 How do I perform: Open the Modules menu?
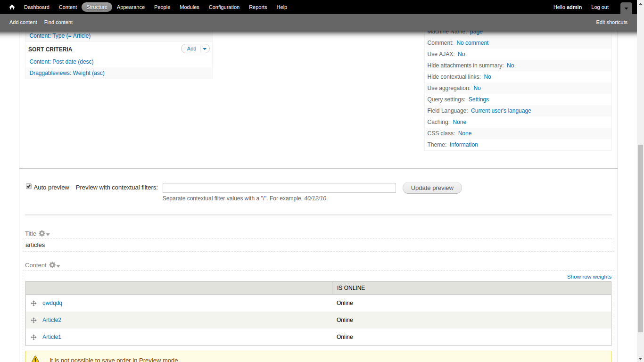(190, 7)
